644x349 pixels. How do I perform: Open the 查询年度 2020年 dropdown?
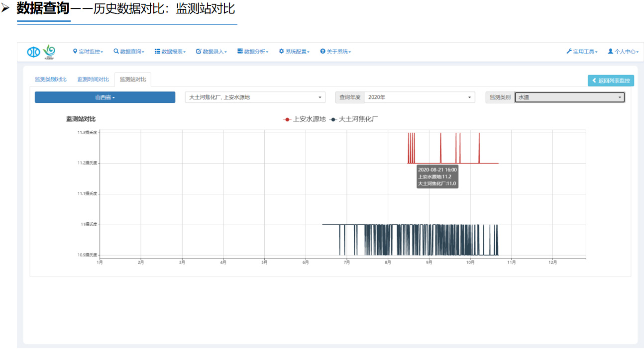[420, 97]
